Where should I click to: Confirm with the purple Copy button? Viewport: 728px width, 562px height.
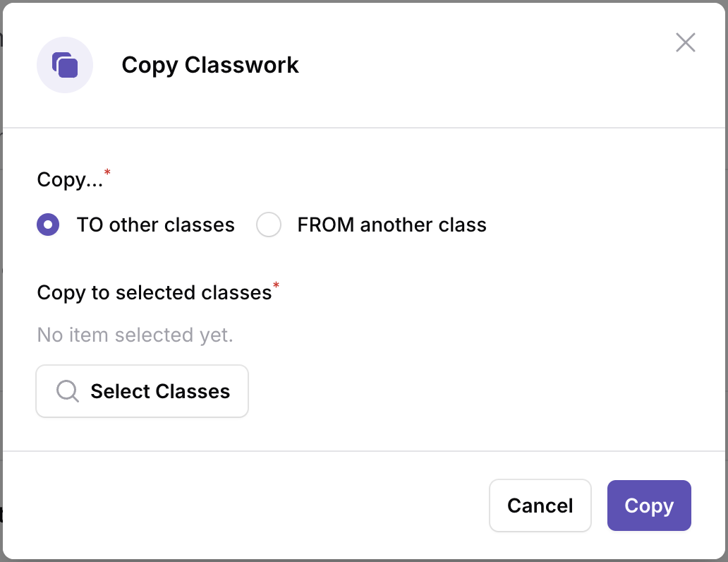(649, 506)
